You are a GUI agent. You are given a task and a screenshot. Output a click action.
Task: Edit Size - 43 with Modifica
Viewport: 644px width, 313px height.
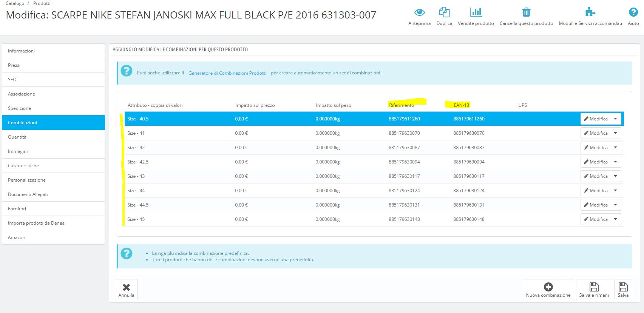pyautogui.click(x=596, y=176)
